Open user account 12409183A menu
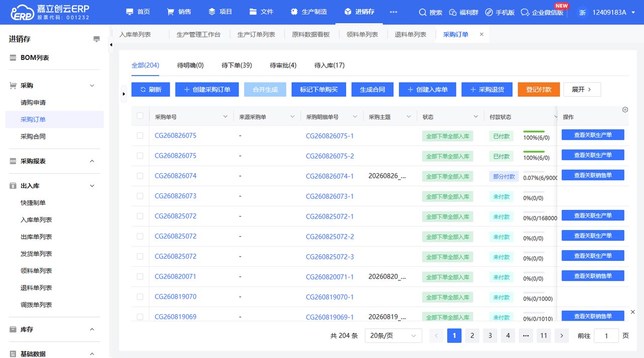The image size is (644, 358). (x=606, y=12)
